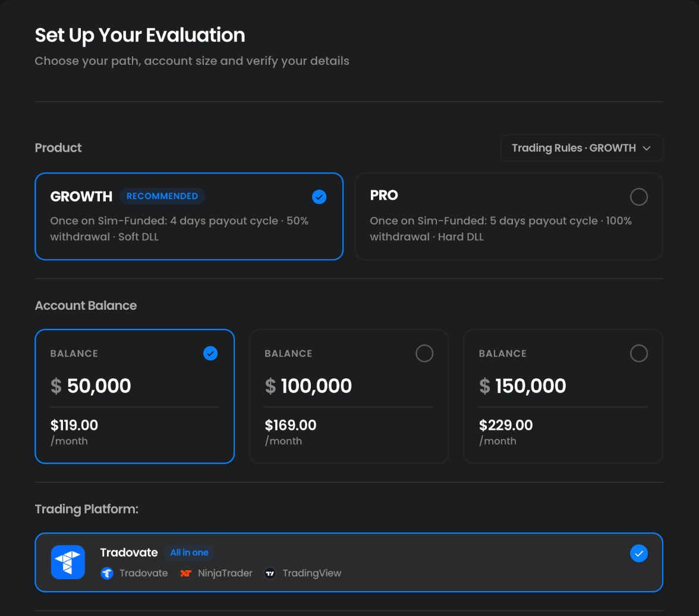The image size is (699, 616).
Task: Click the $ 150,000 balance amount
Action: pyautogui.click(x=522, y=386)
